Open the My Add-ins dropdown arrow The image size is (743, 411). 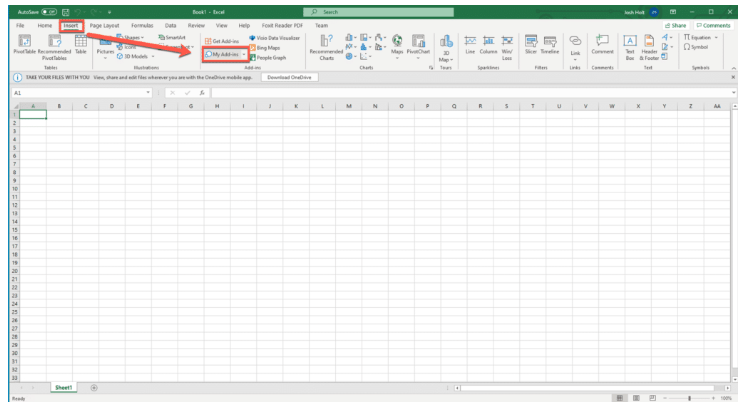tap(244, 55)
